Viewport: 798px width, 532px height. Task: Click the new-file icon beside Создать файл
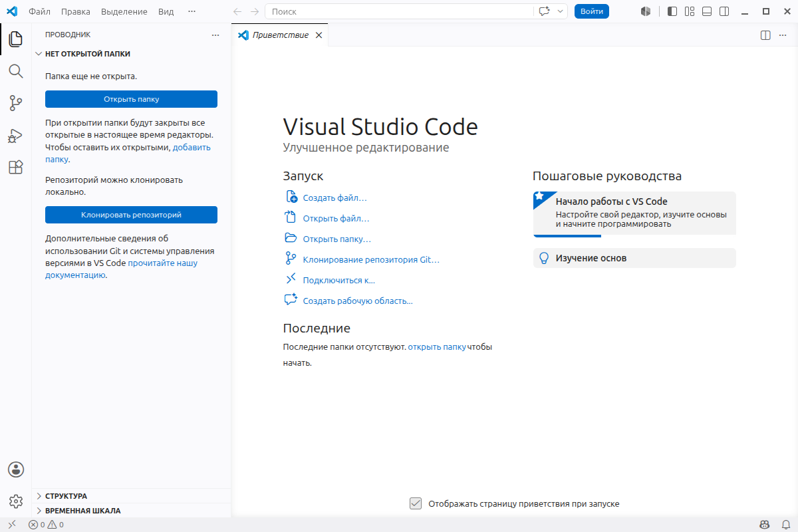tap(291, 198)
